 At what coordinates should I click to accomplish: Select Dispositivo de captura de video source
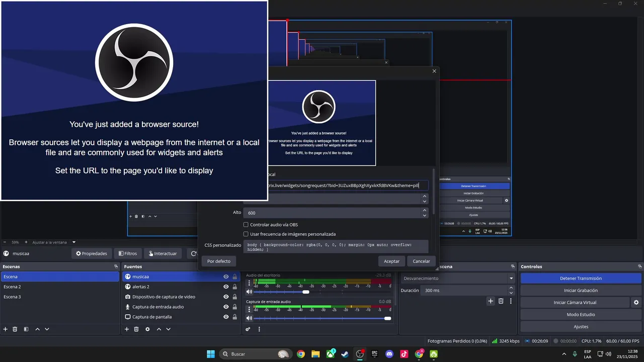tap(174, 297)
